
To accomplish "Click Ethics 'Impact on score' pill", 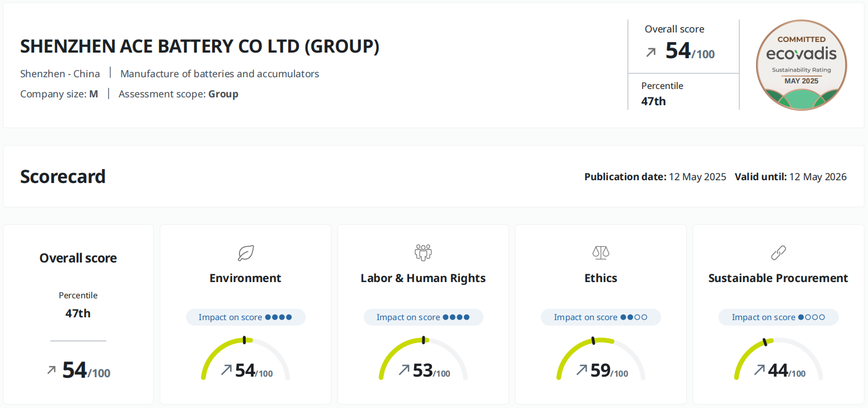I will point(600,317).
